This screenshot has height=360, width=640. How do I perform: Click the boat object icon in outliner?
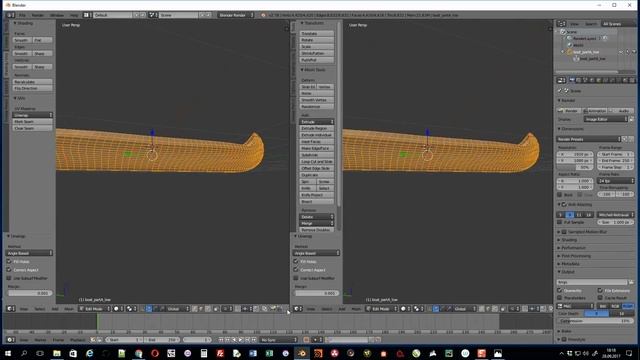tap(570, 52)
